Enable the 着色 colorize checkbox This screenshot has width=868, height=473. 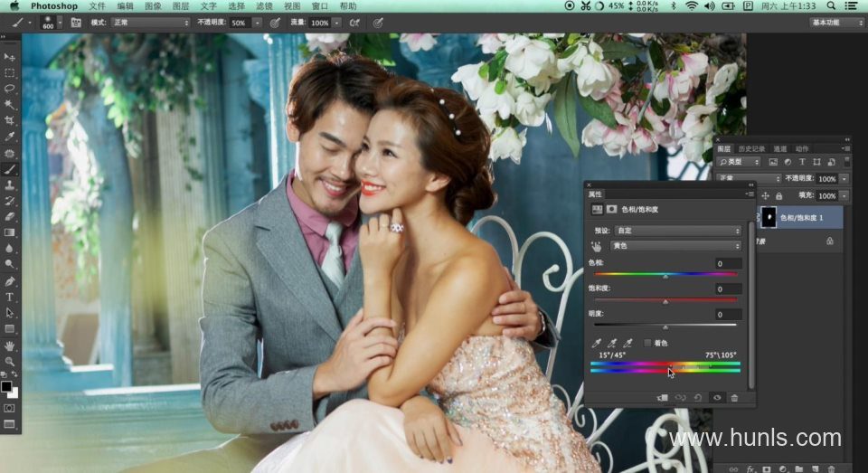[x=647, y=344]
